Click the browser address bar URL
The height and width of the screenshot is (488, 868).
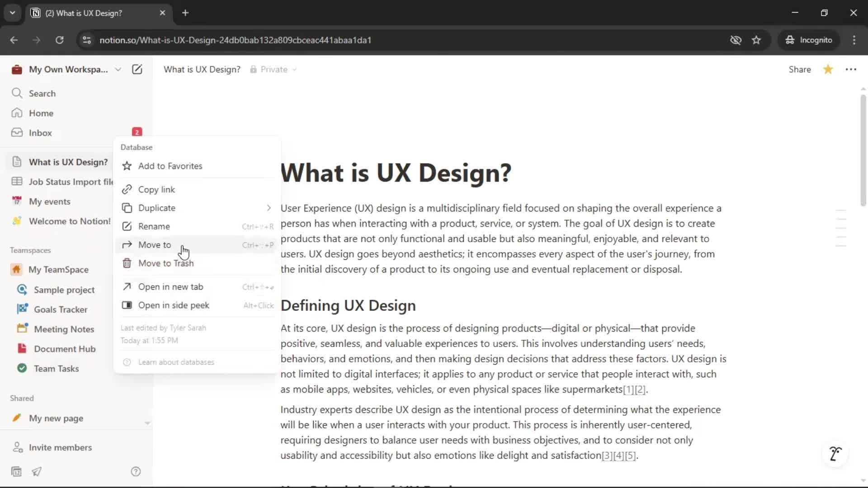click(x=235, y=40)
